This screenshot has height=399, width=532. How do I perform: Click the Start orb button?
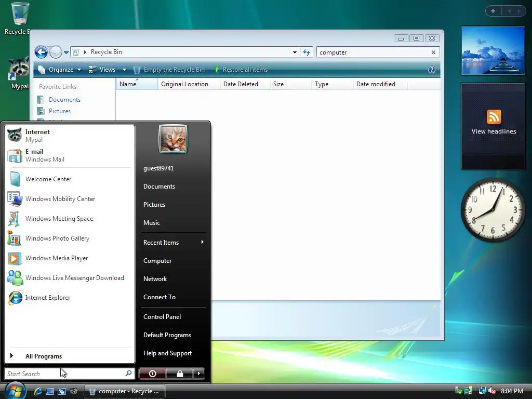(x=15, y=391)
